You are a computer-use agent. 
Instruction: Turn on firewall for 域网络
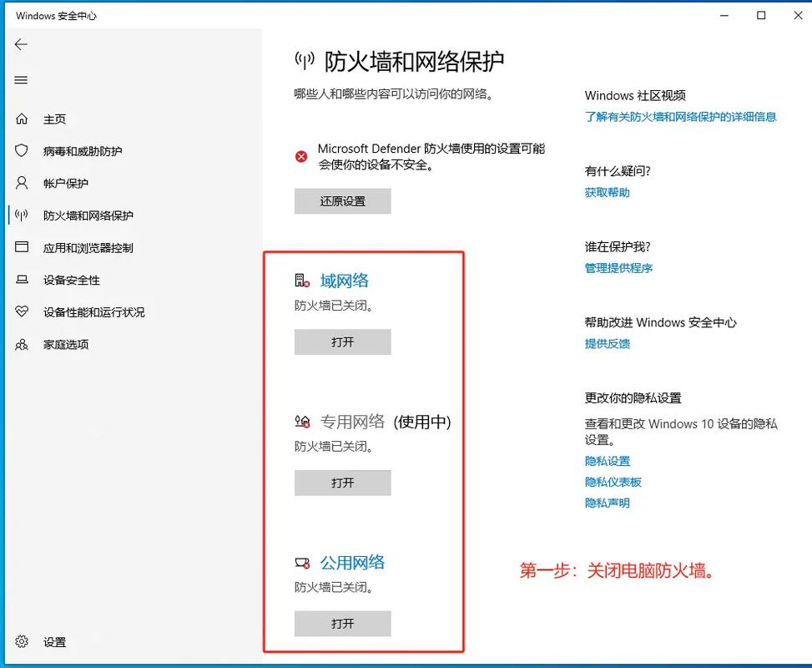click(343, 342)
